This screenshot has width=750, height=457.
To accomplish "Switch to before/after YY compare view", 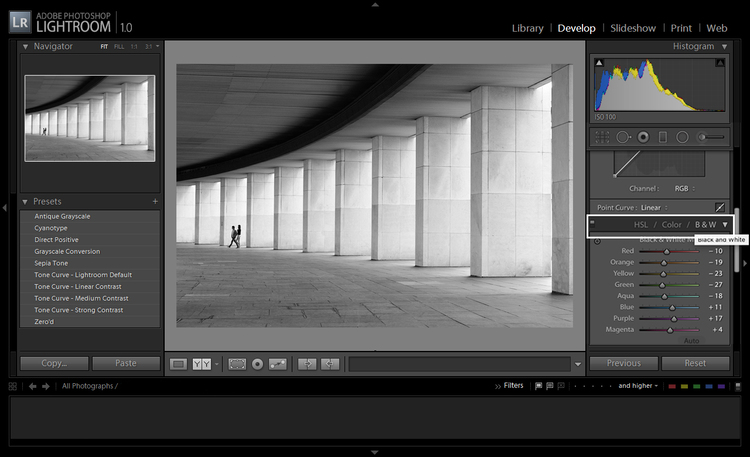I will pyautogui.click(x=202, y=364).
